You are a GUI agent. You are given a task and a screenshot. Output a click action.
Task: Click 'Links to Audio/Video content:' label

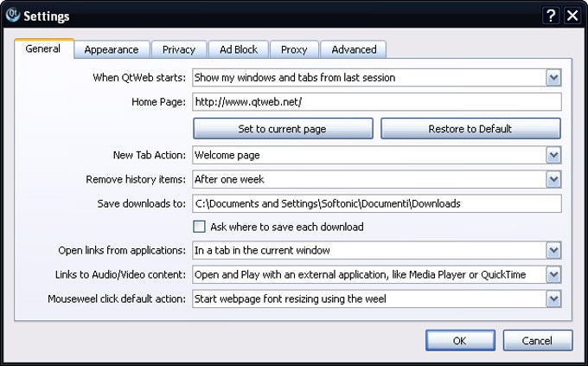pyautogui.click(x=120, y=275)
